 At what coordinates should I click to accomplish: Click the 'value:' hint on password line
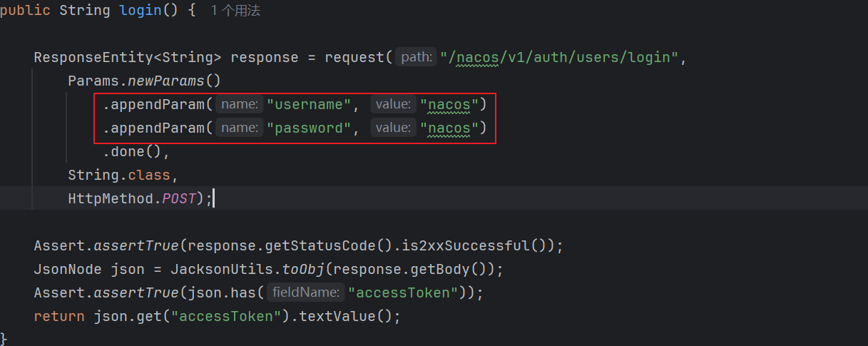[x=393, y=128]
